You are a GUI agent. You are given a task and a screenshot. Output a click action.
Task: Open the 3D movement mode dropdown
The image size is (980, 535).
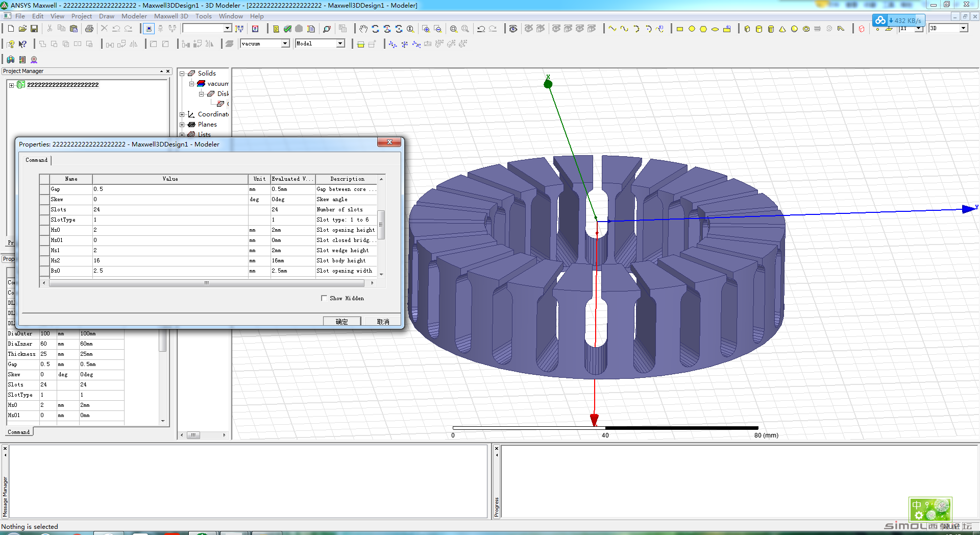tap(963, 29)
